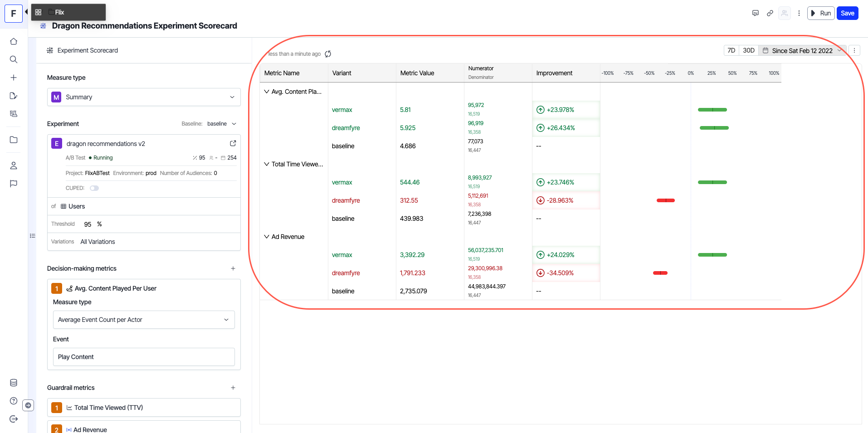Add a decision-making metric with plus
Screen dimensions: 868x433
(x=233, y=268)
